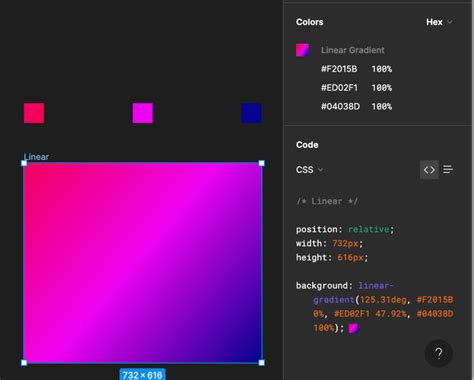Click the bottom-right resize handle of gradient frame
The width and height of the screenshot is (474, 380).
coord(262,362)
